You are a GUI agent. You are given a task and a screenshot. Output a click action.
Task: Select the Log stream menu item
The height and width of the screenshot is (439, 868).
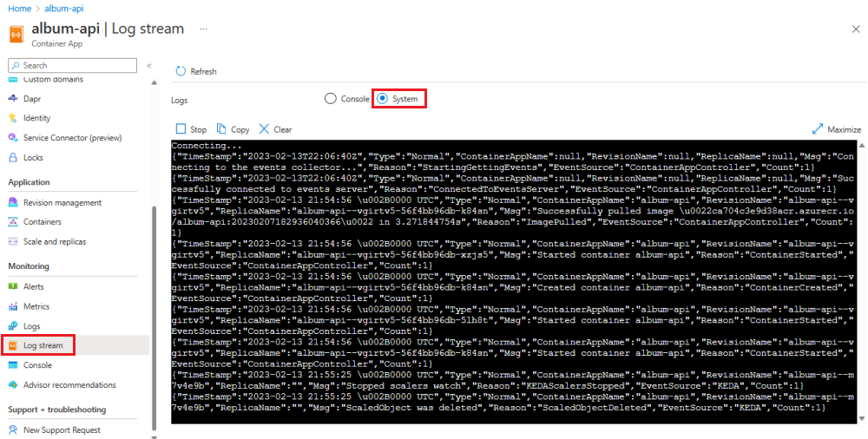click(43, 345)
